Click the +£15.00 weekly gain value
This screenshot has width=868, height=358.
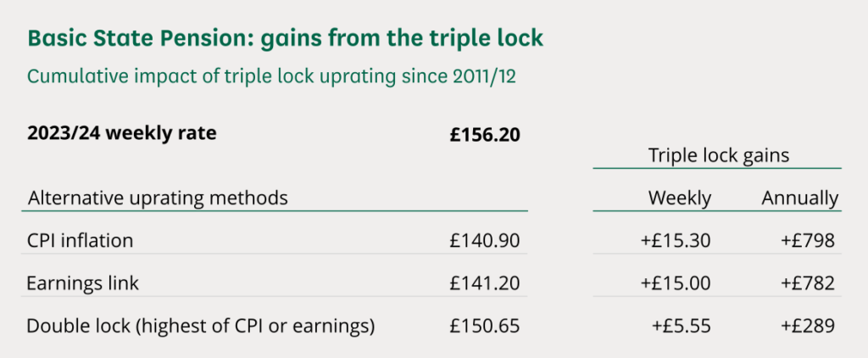[676, 283]
